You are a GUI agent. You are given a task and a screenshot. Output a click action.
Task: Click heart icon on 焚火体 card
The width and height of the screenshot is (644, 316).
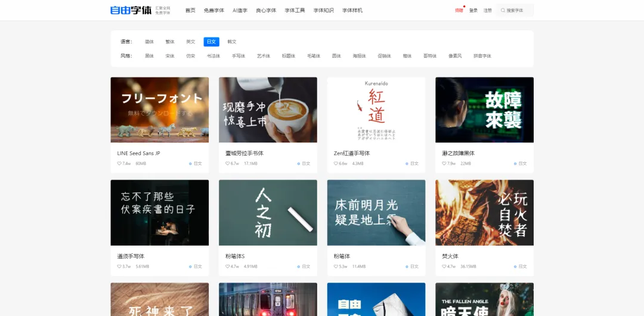coord(444,267)
